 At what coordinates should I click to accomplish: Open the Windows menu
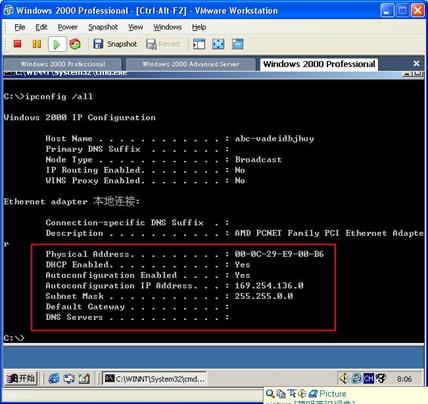pos(167,27)
